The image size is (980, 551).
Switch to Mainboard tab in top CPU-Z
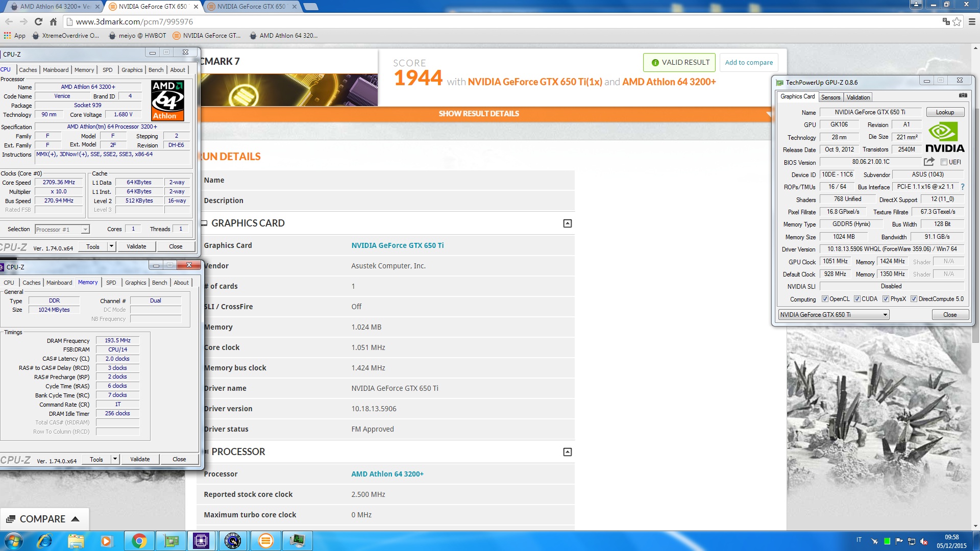pyautogui.click(x=56, y=70)
